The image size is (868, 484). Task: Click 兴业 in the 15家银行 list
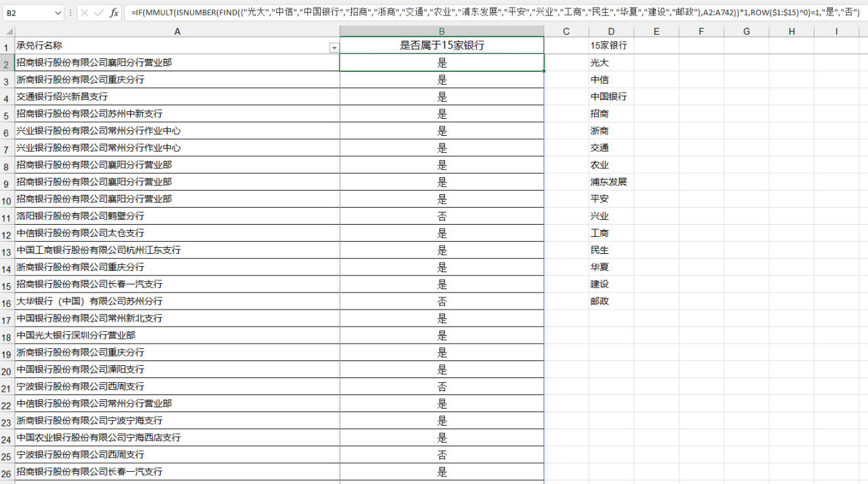click(x=611, y=216)
